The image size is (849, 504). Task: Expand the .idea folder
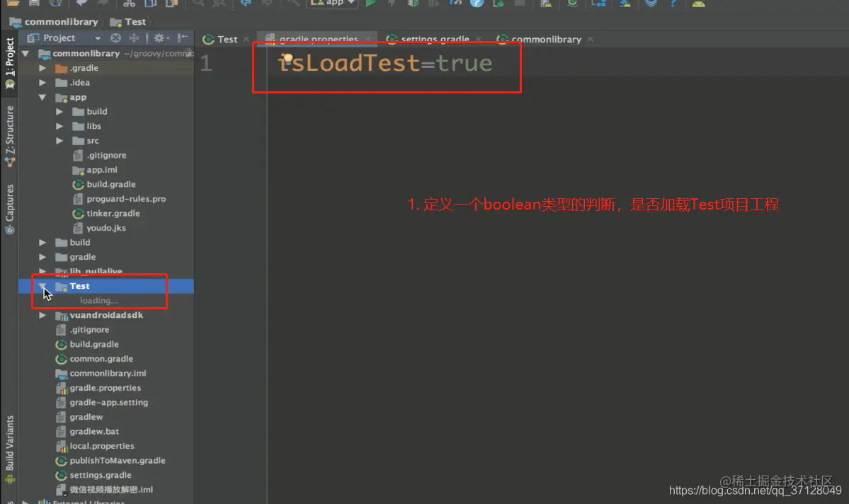pos(42,82)
